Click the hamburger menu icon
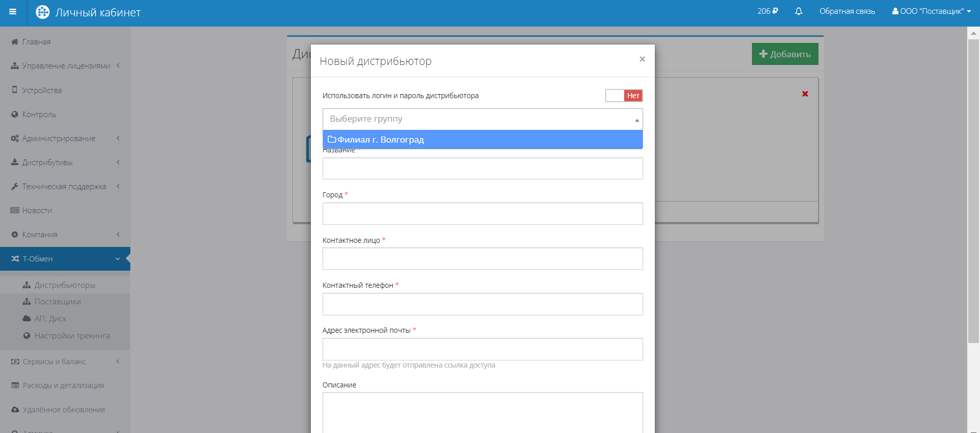980x433 pixels. pos(13,12)
